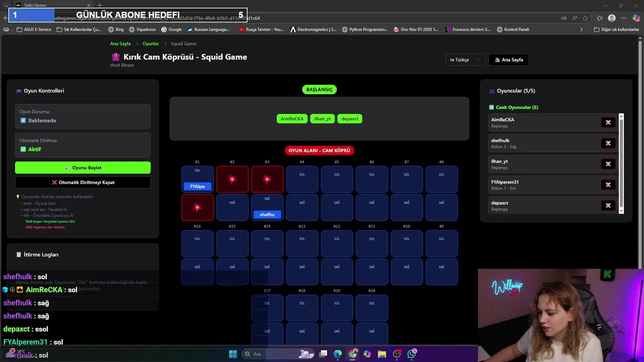The image size is (644, 362).
Task: Click the broken glass tile #3 SOL
Action: [267, 179]
